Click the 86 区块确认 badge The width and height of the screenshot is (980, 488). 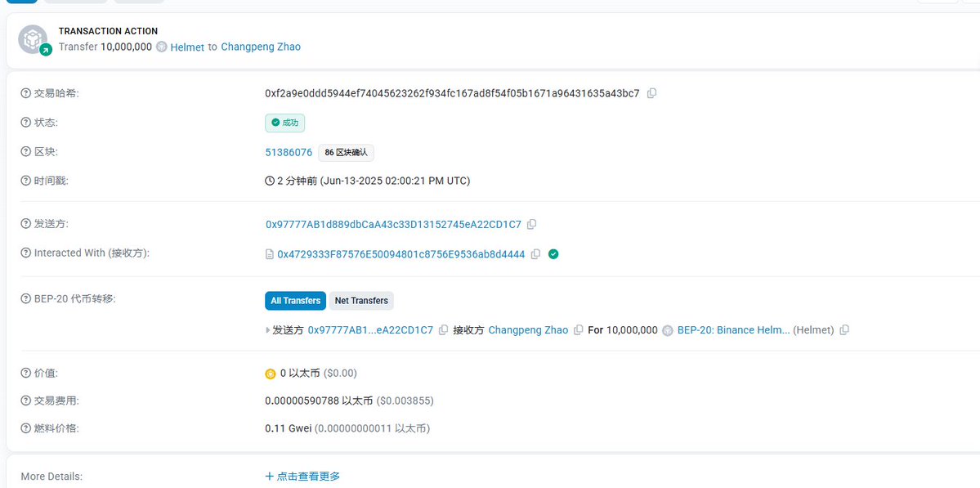click(347, 153)
